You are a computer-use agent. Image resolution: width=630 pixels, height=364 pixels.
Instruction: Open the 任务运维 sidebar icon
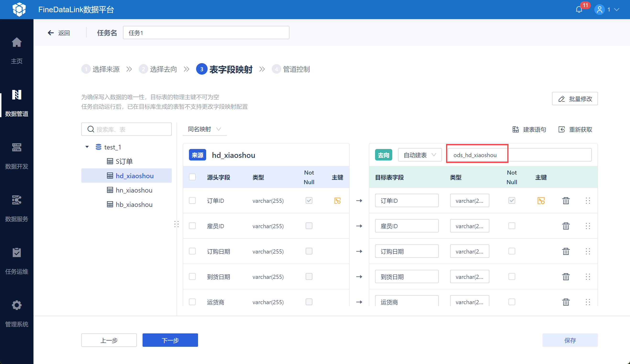(17, 253)
